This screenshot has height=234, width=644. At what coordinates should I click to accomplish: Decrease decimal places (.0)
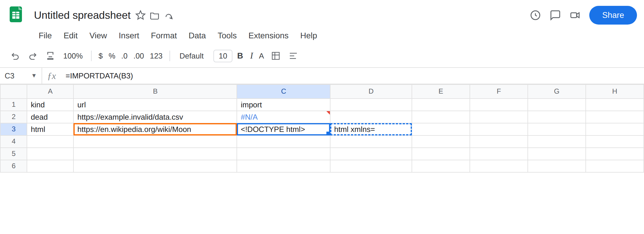point(124,56)
